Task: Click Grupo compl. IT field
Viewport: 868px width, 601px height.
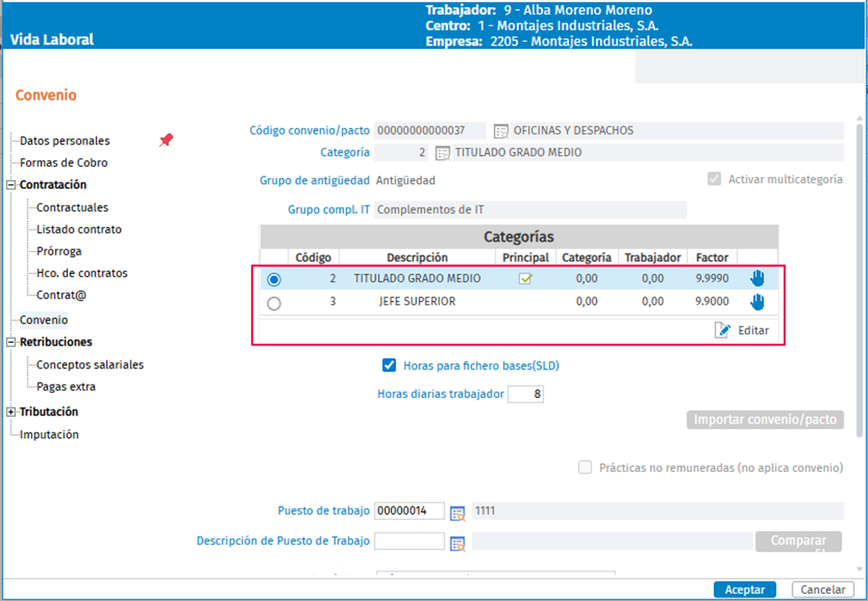Action: (x=531, y=210)
